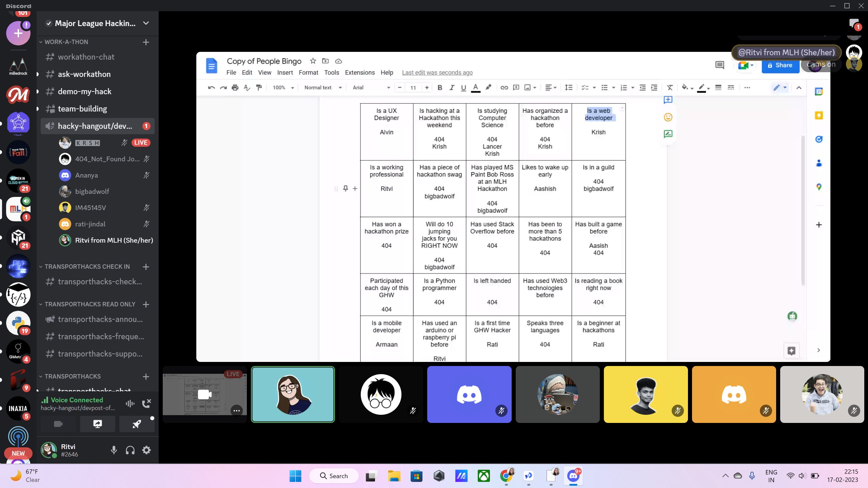Collapse the WORK-A-THON category
The width and height of the screenshot is (868, 488).
point(66,42)
